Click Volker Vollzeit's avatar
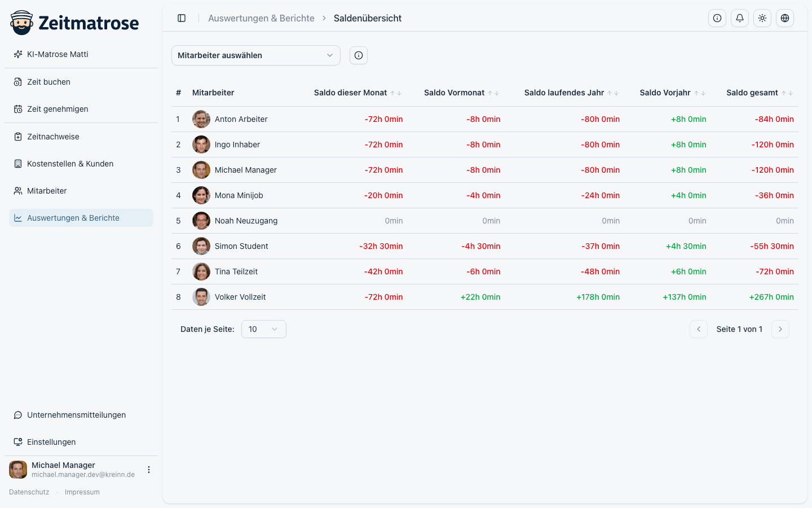Screen dimensions: 812x508 201,297
